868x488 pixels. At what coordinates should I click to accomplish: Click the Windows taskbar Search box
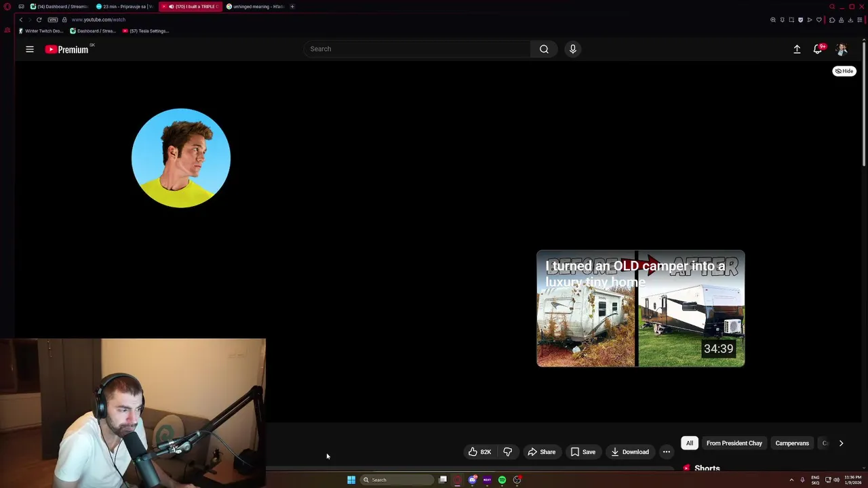coord(397,480)
